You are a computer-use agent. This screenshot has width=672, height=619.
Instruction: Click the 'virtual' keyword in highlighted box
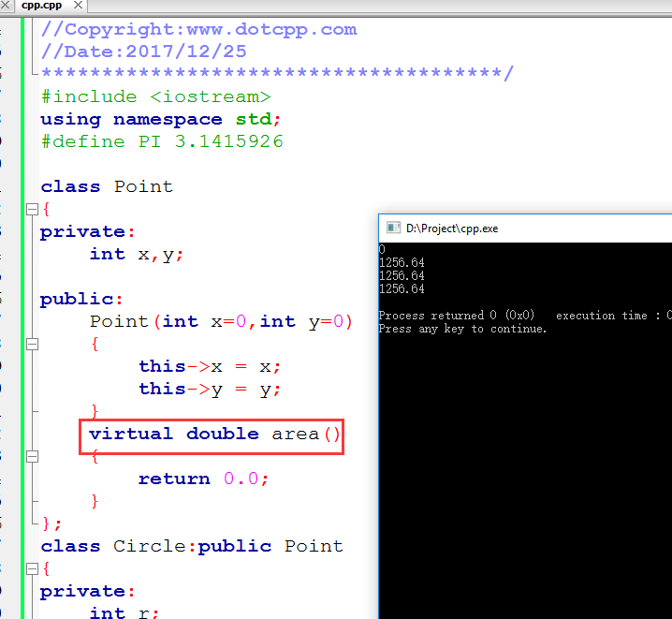[x=131, y=434]
